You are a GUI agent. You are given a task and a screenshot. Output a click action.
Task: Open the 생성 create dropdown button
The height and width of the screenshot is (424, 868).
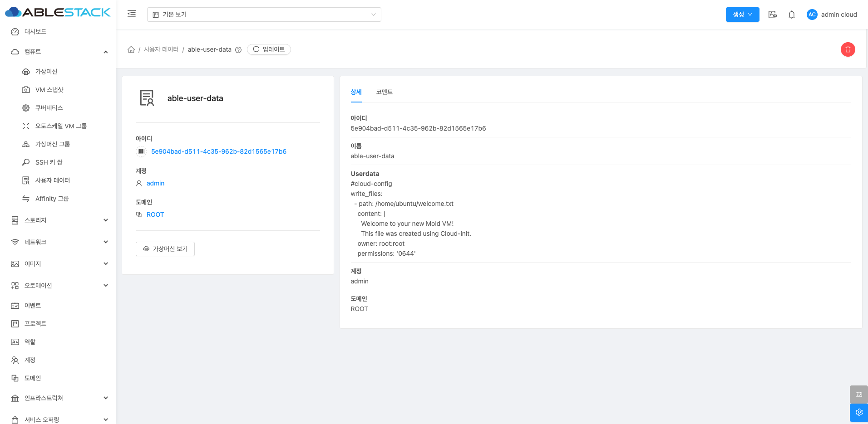pos(742,15)
